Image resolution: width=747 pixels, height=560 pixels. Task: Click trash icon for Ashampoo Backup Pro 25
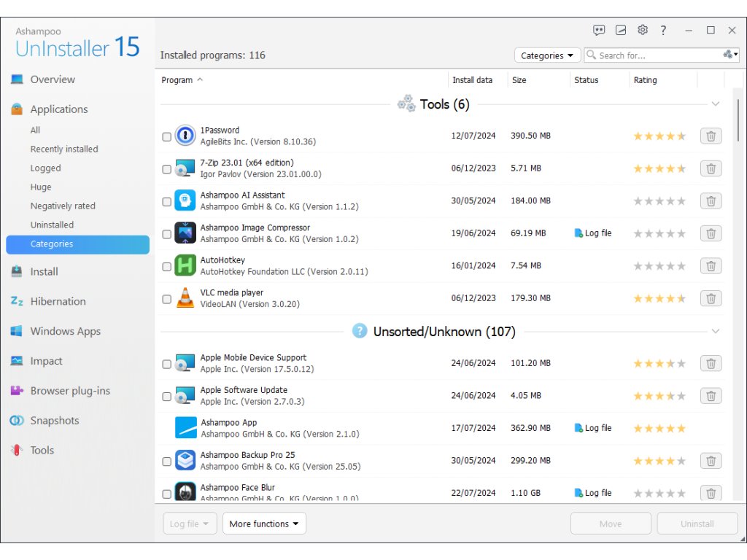pyautogui.click(x=711, y=461)
